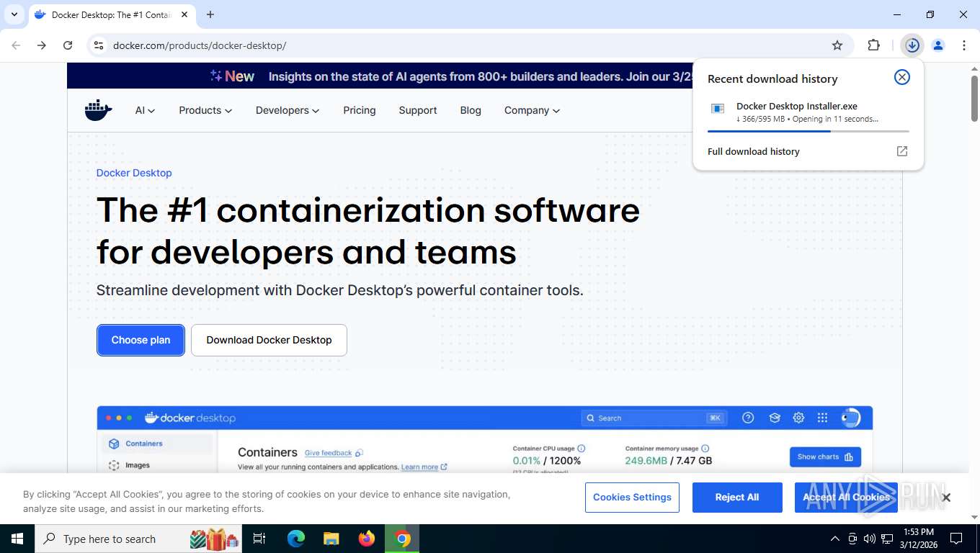Click the volume speaker tray icon

click(x=870, y=539)
